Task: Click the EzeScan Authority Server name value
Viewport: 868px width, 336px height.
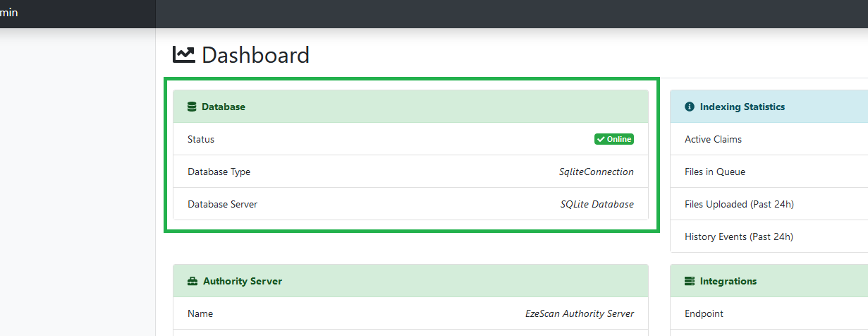Action: click(579, 314)
